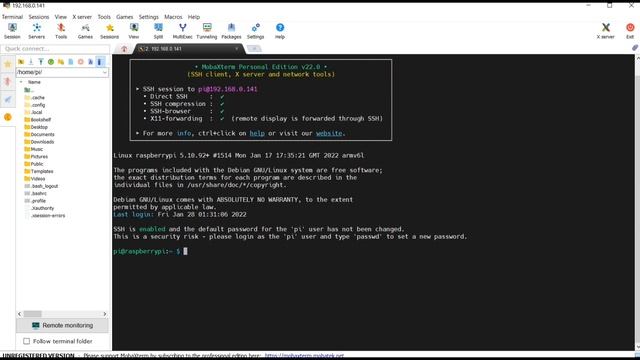Click the help link in terminal banner
The height and width of the screenshot is (360, 640).
click(x=257, y=133)
